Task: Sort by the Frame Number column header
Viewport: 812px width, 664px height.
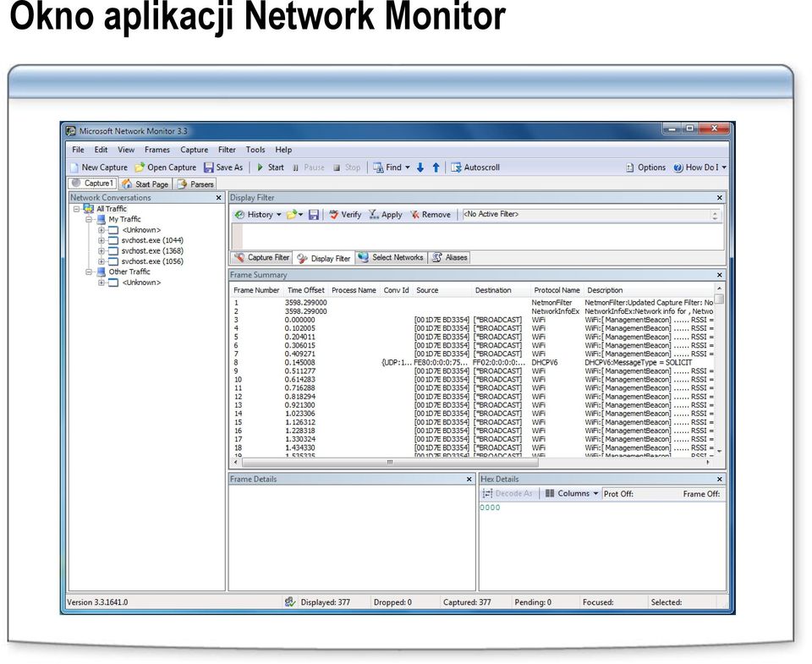Action: pyautogui.click(x=256, y=290)
